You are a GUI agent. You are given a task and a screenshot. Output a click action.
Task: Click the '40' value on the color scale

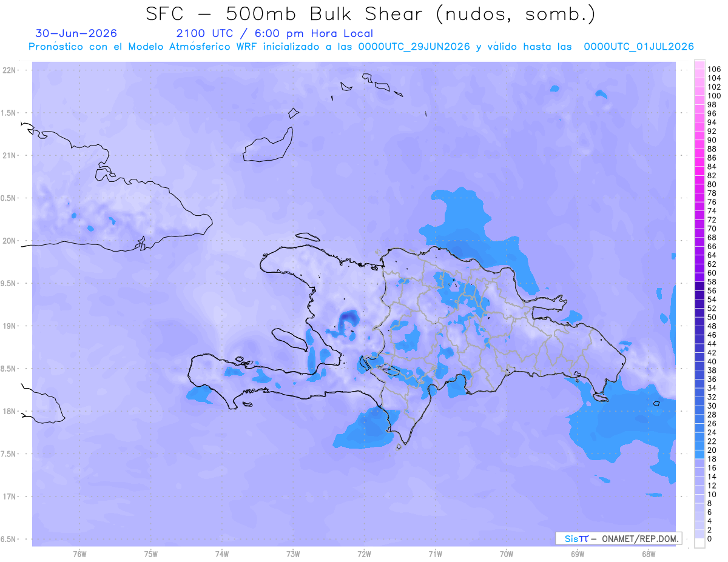tap(712, 362)
